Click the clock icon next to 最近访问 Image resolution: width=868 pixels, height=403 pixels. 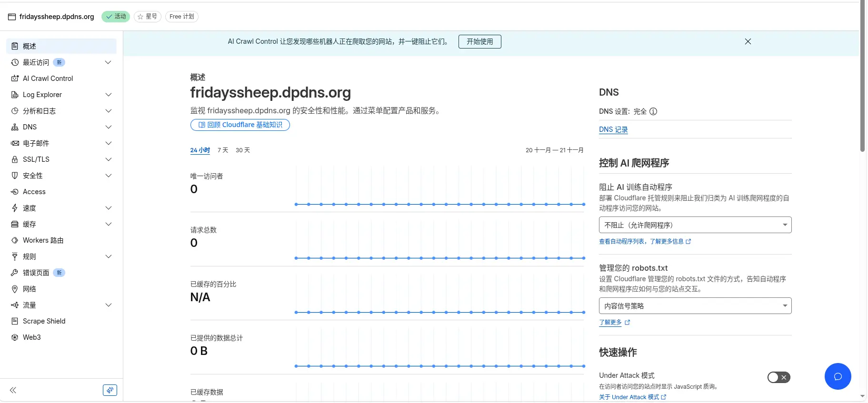point(15,62)
